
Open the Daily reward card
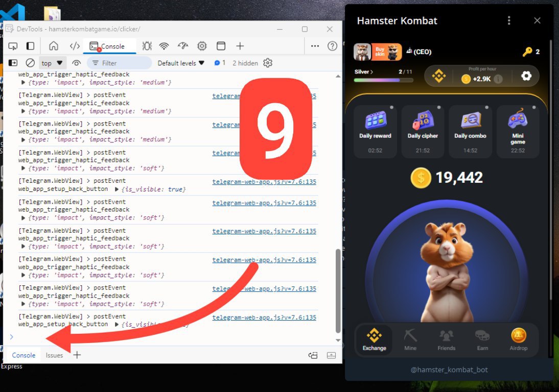tap(375, 131)
